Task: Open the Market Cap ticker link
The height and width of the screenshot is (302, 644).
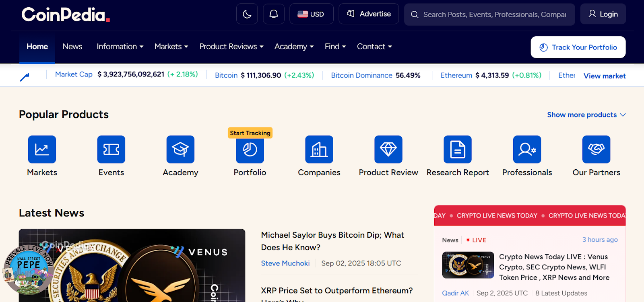Action: (x=74, y=74)
